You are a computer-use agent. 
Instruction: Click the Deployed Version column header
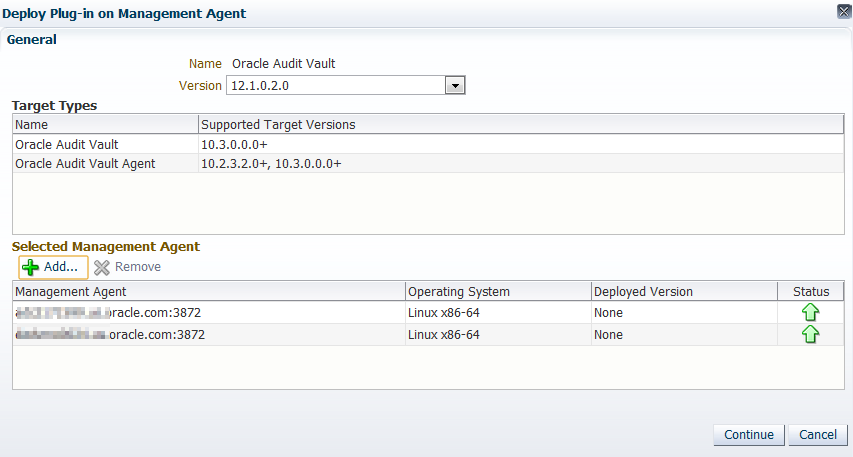click(x=684, y=292)
